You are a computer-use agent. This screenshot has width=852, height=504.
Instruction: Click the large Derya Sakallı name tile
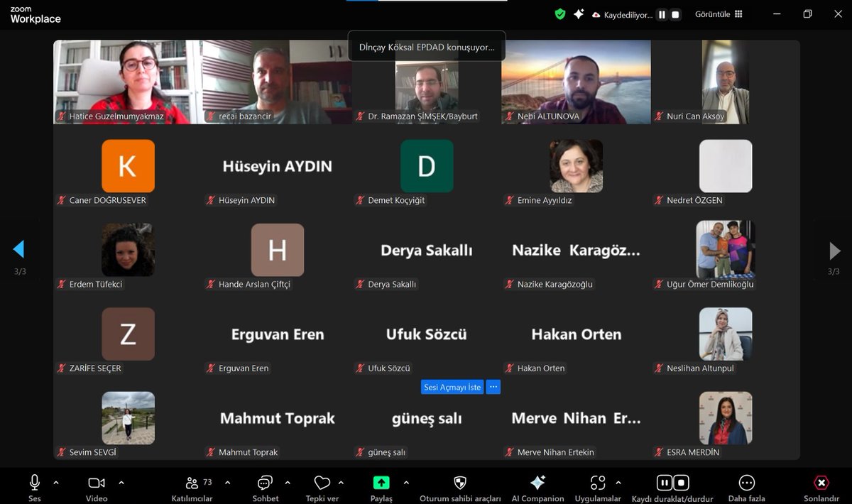[427, 251]
